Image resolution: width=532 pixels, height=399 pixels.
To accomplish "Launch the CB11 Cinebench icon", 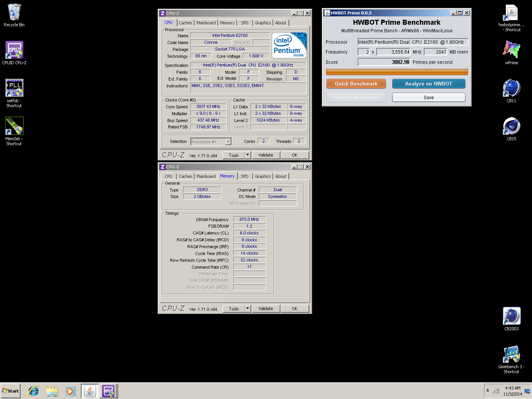I will tap(511, 91).
